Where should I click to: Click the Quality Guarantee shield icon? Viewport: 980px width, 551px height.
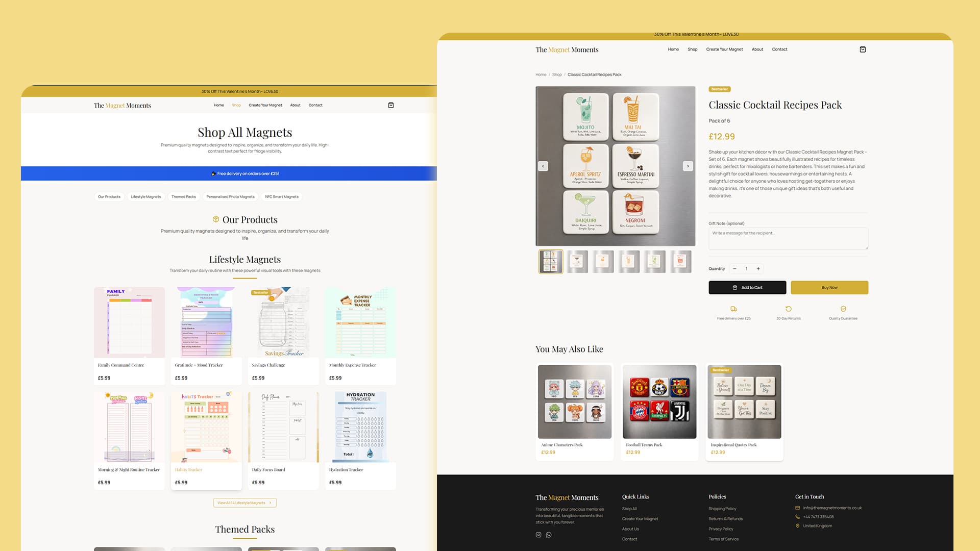click(x=843, y=309)
